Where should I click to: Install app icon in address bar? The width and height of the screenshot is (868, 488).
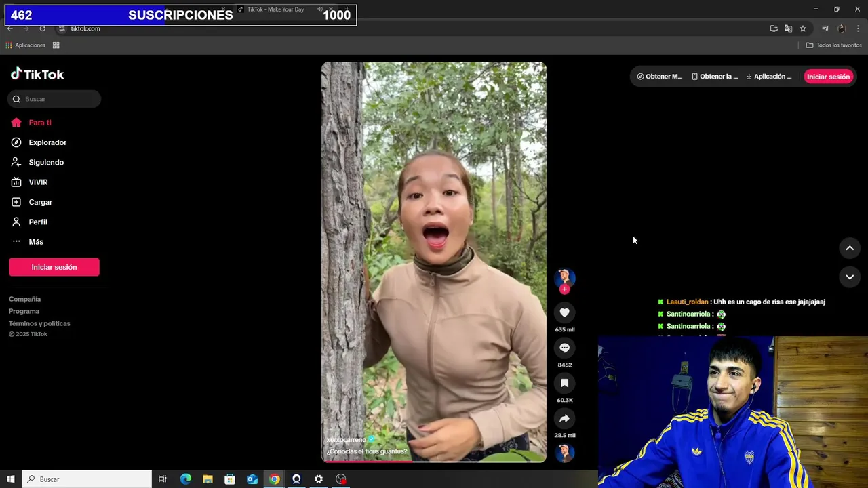[774, 28]
